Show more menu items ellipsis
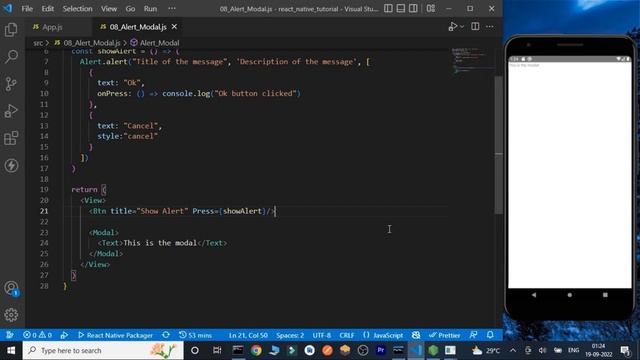This screenshot has height=360, width=640. [x=172, y=9]
